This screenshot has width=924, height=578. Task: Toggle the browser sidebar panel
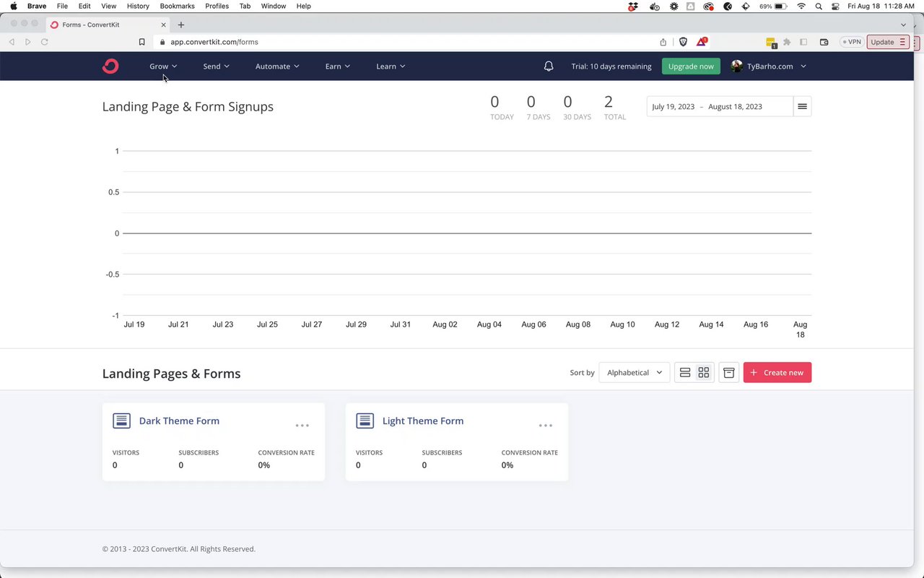(x=803, y=42)
